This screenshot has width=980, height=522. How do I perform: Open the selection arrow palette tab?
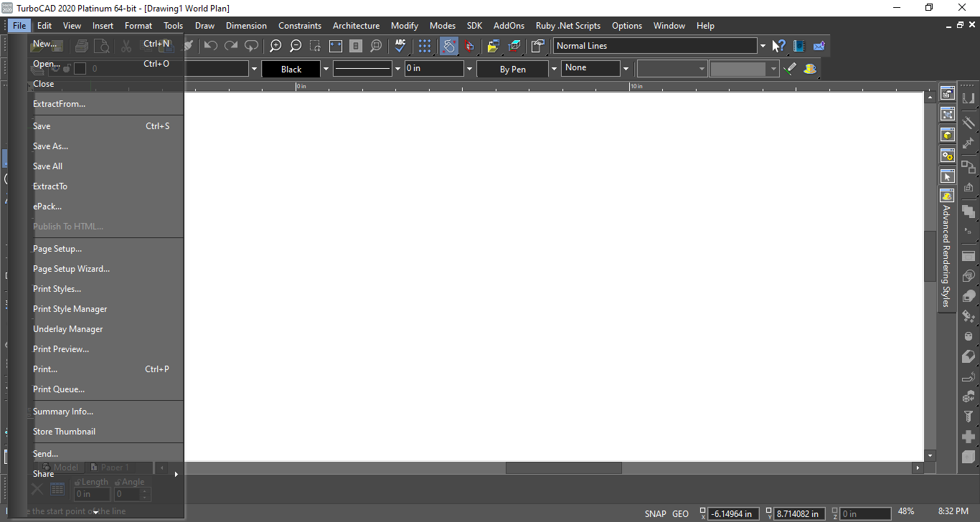coord(947,176)
